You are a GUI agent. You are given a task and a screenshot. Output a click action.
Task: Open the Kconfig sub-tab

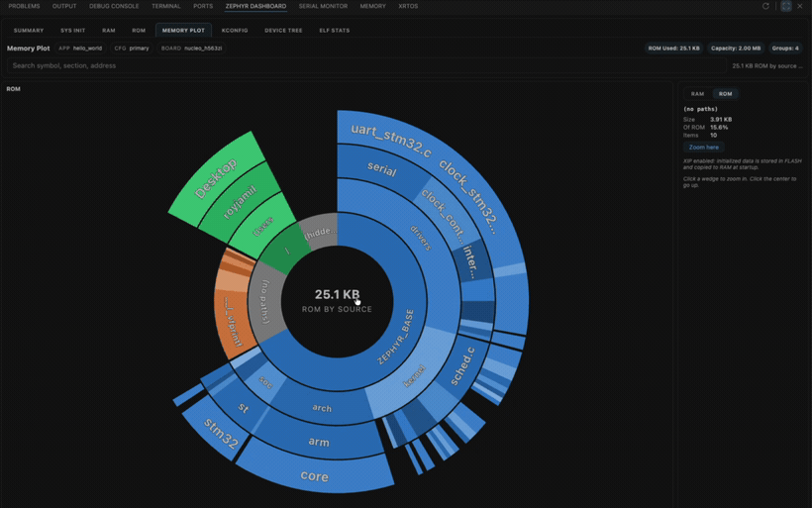235,31
